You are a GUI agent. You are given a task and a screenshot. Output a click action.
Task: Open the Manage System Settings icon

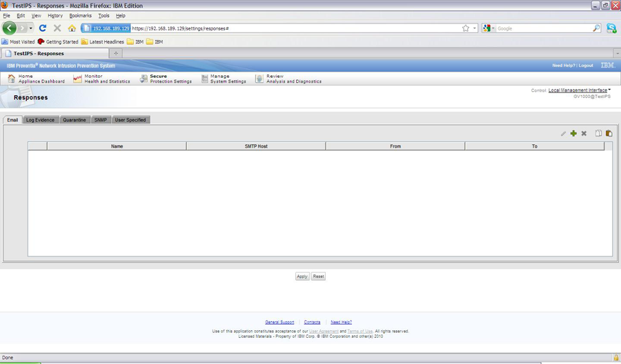tap(204, 79)
